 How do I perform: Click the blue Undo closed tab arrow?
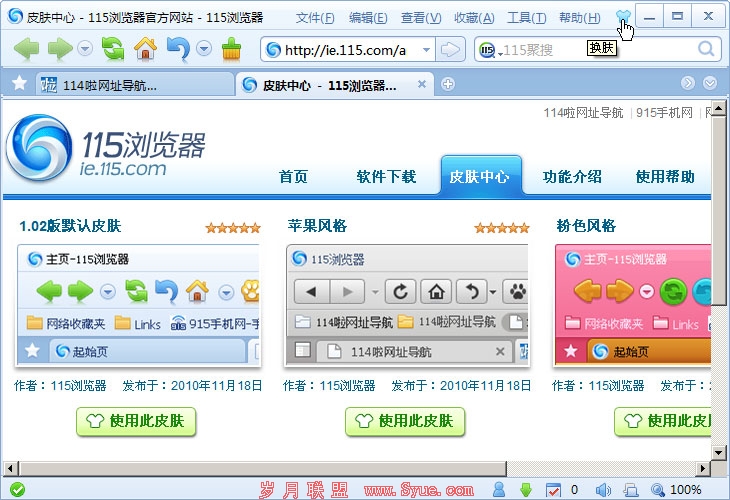tap(178, 49)
